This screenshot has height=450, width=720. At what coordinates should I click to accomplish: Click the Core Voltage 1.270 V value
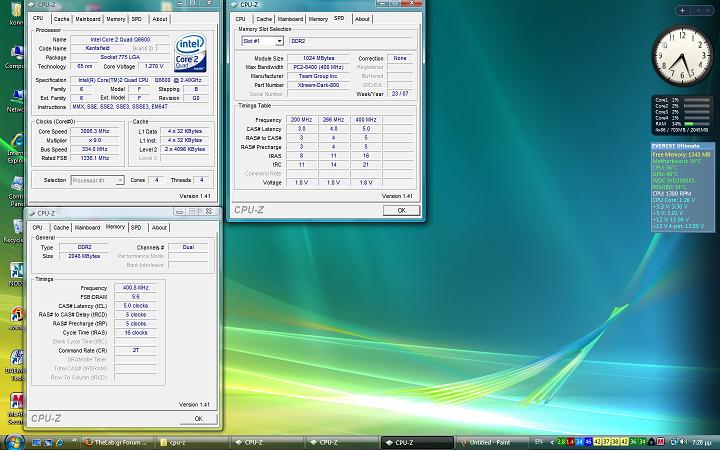pos(154,66)
